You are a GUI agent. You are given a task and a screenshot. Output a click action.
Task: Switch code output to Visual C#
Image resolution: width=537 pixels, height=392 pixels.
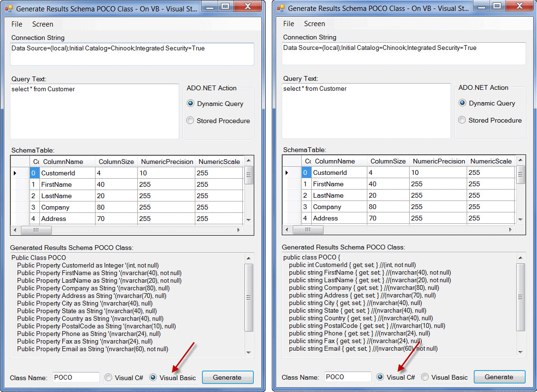pos(381,377)
